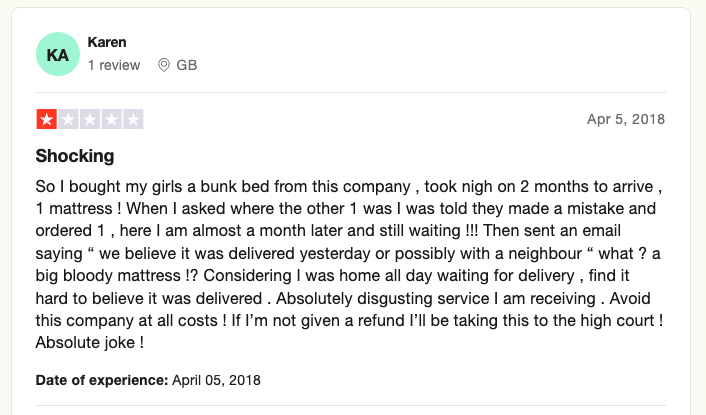Click the GB country label

pos(187,65)
